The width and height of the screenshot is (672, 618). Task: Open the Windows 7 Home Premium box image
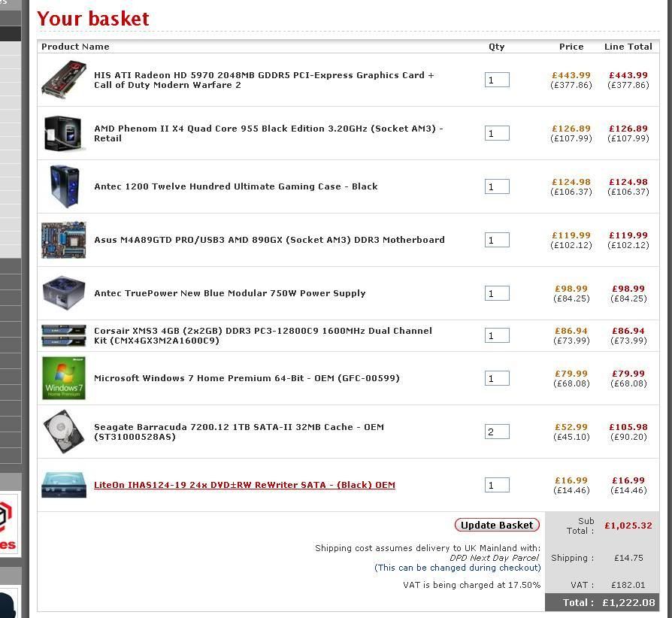[x=64, y=378]
